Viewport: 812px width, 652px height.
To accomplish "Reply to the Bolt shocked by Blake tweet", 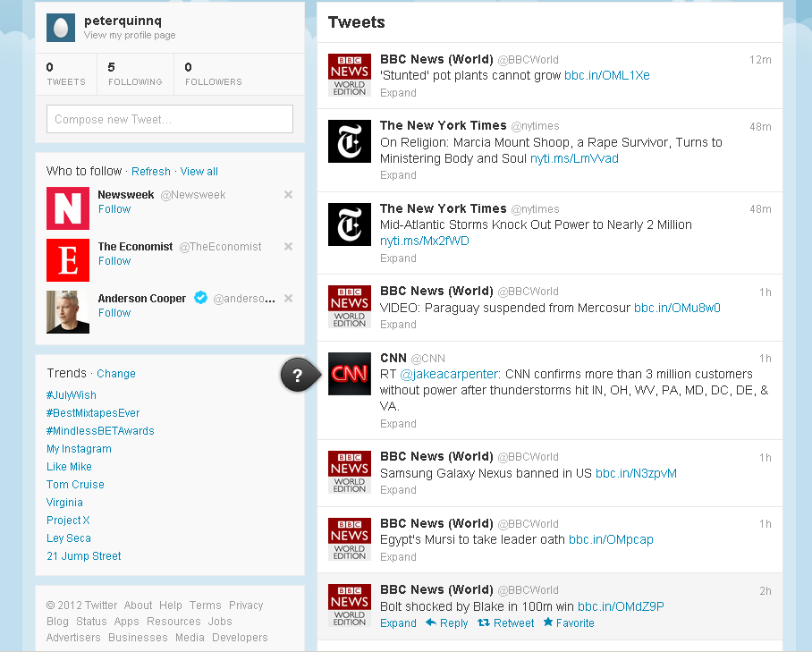I will click(x=447, y=623).
